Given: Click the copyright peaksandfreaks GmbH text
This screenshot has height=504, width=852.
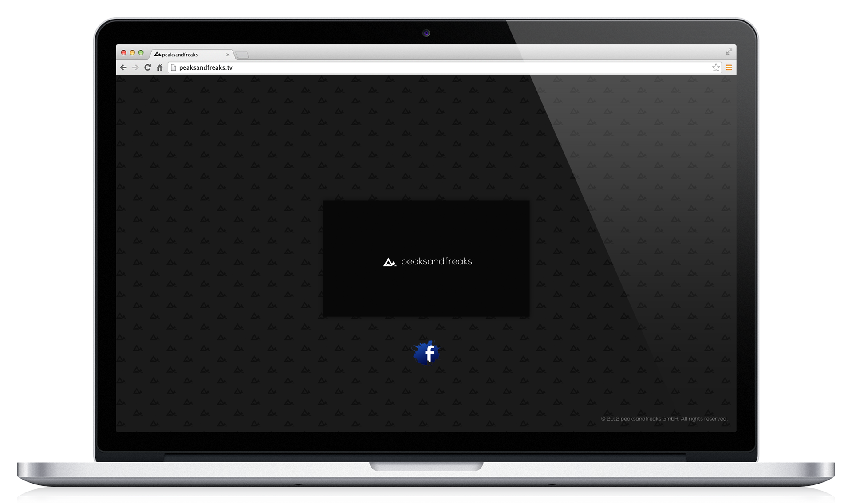Looking at the screenshot, I should coord(664,419).
